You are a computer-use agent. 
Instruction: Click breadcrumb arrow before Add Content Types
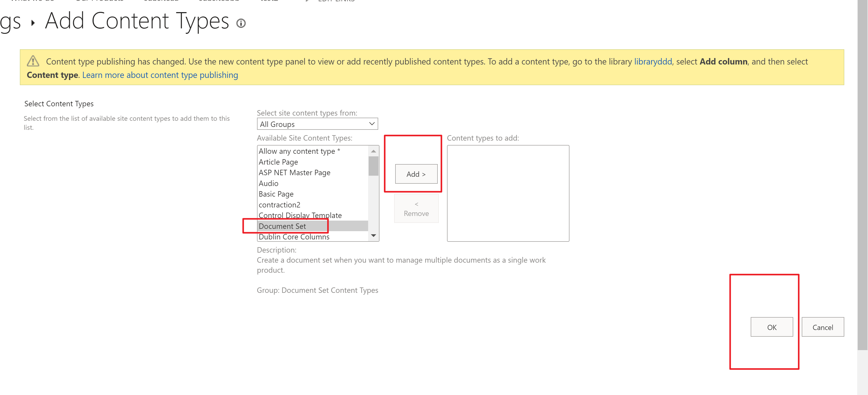[x=33, y=23]
